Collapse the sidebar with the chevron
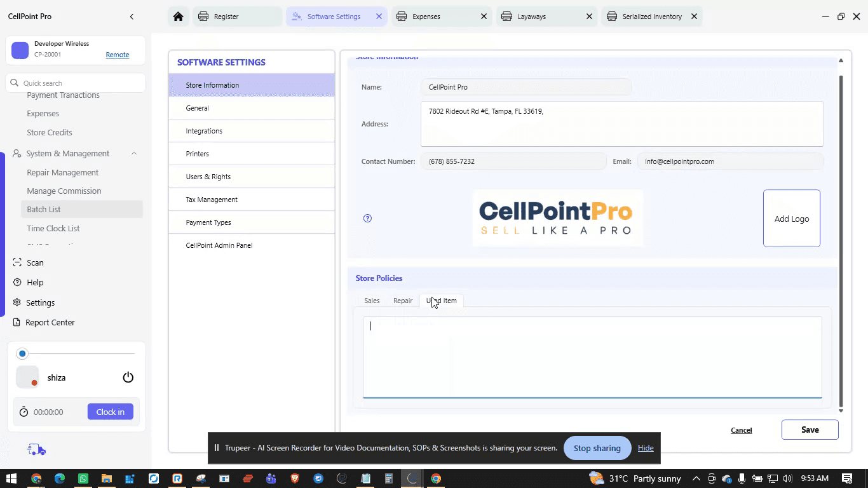 132,17
